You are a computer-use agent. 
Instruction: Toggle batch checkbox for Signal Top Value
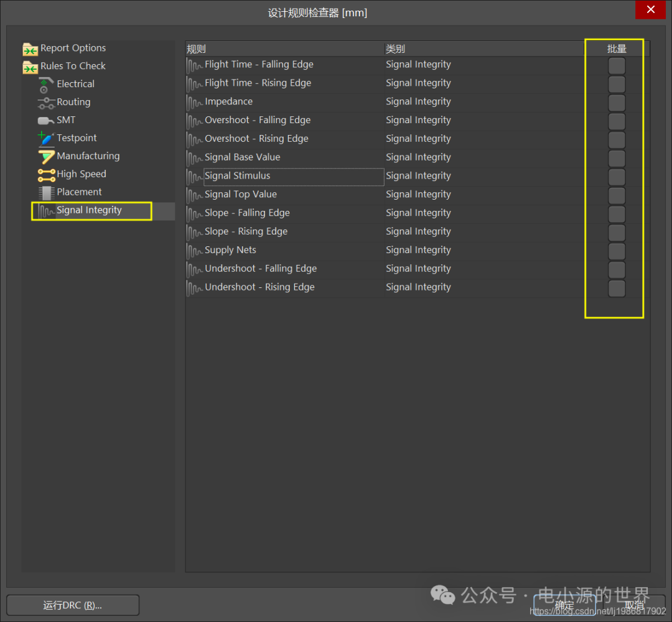coord(617,195)
